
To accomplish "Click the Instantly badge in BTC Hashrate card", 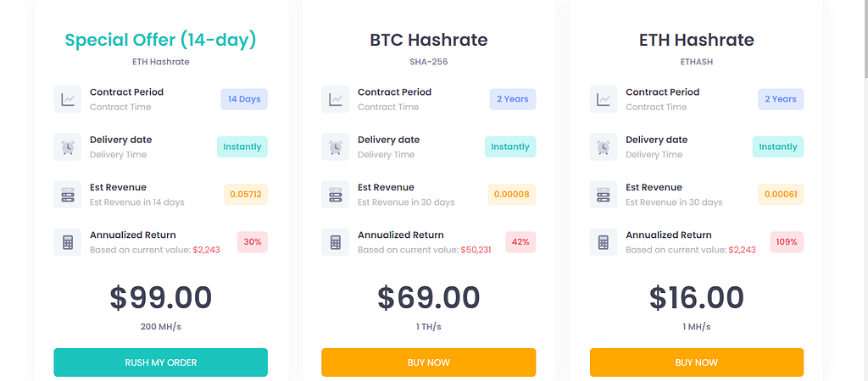I will click(x=510, y=147).
